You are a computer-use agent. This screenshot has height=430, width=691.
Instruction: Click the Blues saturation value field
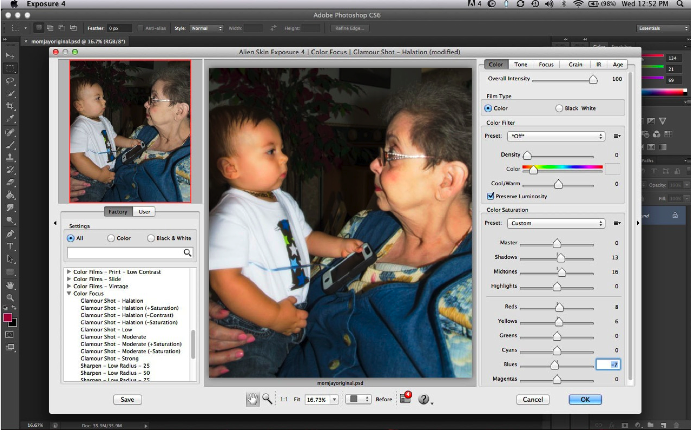click(608, 364)
